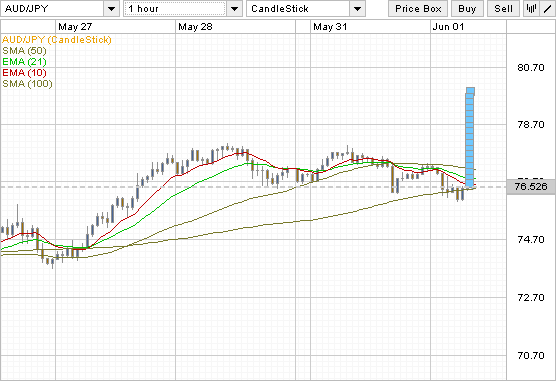Image resolution: width=556 pixels, height=381 pixels.
Task: Open the bar chart indicators icon
Action: (531, 9)
